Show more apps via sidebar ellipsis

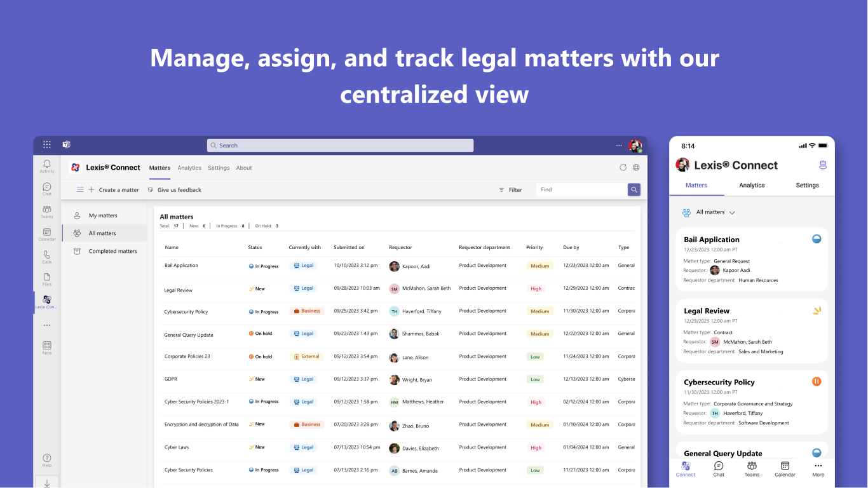[47, 325]
